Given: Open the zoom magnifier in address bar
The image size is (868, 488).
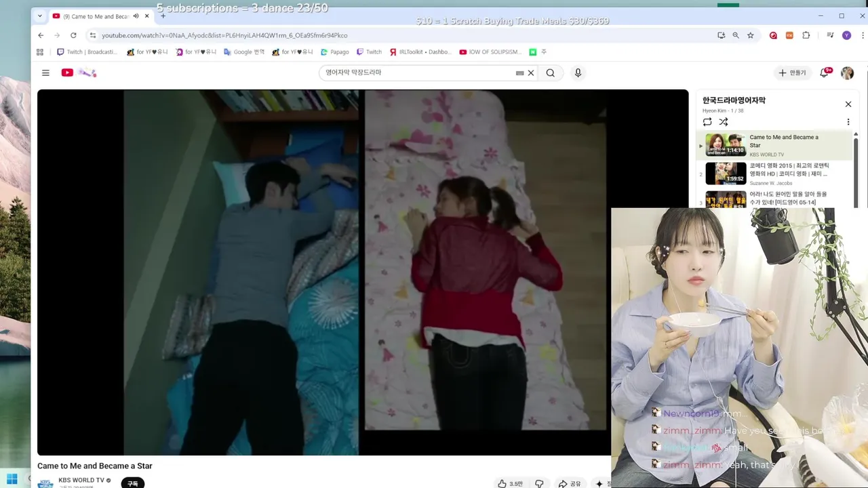Looking at the screenshot, I should coord(736,35).
